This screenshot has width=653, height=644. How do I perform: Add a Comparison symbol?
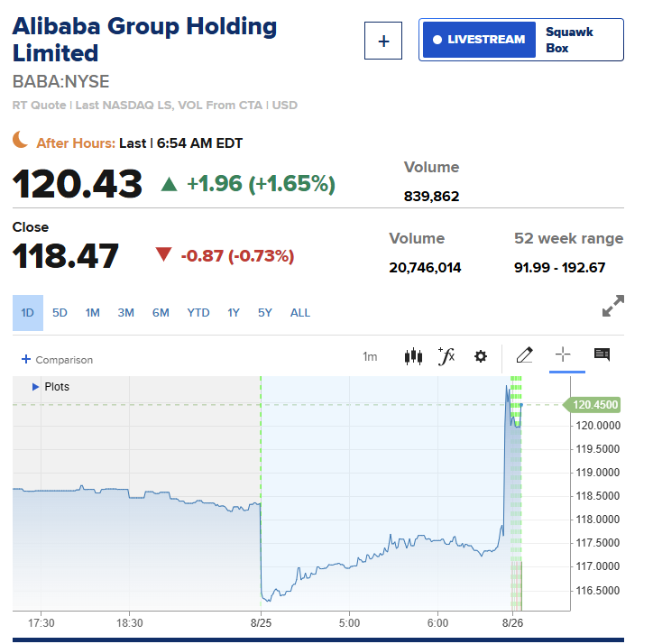[57, 360]
